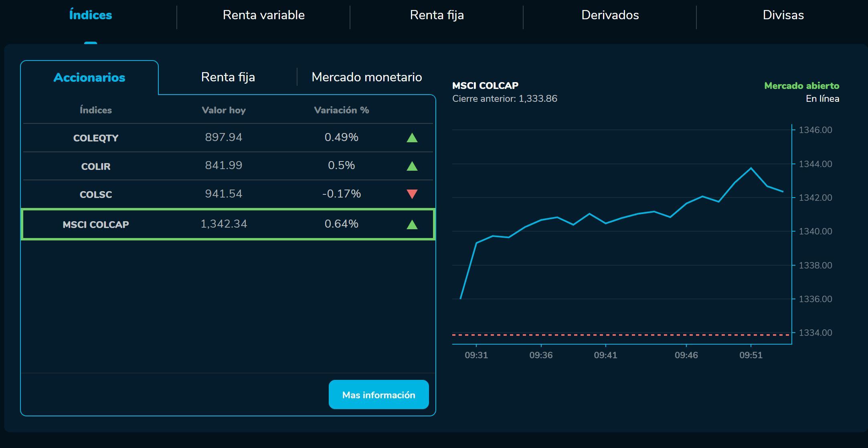Switch to the Divisas tab
This screenshot has height=448, width=868.
(782, 15)
